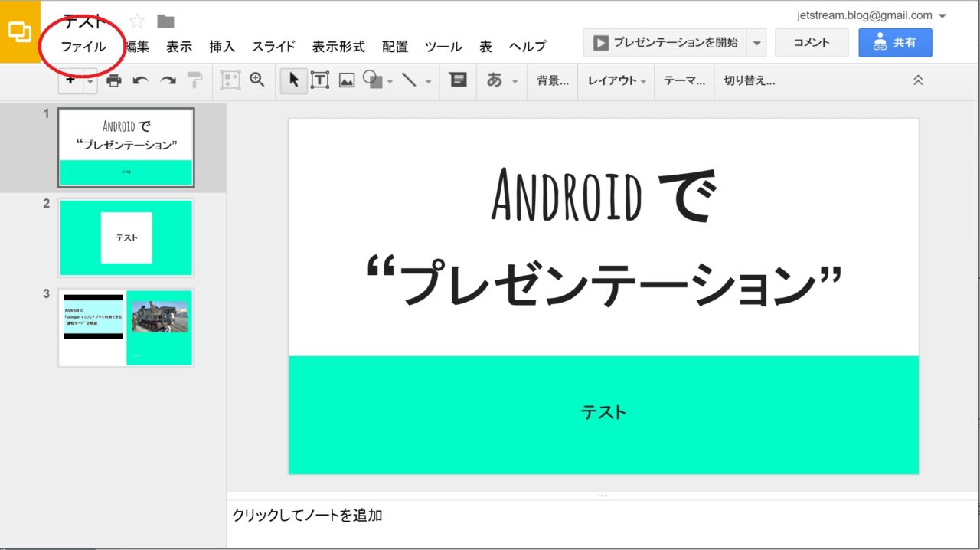Click the blue 共有 button
The height and width of the screenshot is (550, 980).
(895, 43)
